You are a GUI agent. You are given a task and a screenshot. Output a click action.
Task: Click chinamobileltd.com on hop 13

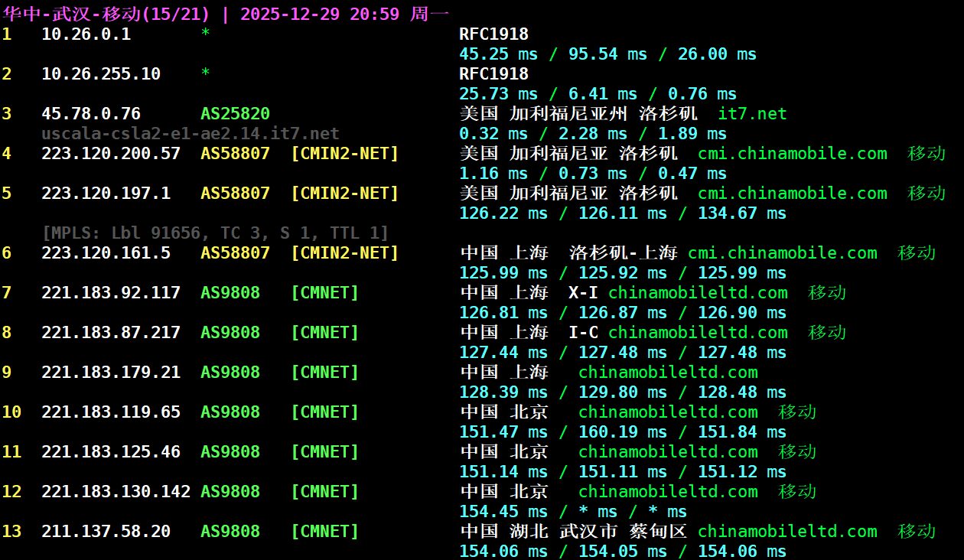[787, 532]
